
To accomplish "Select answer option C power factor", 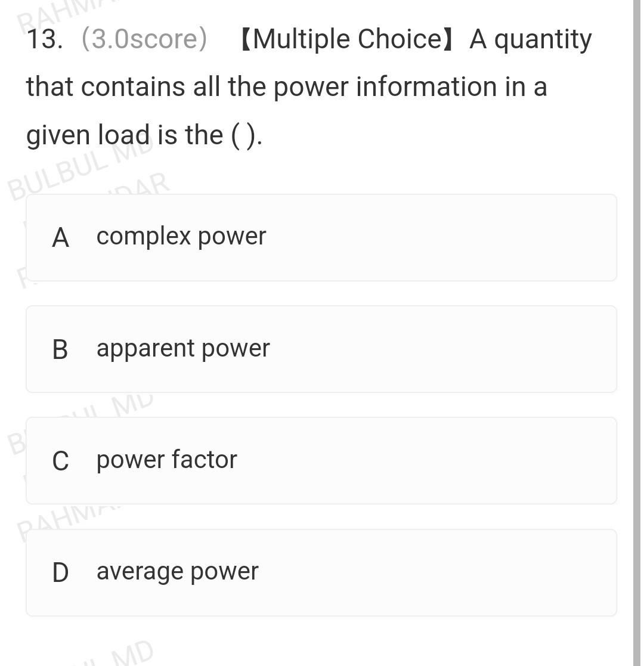I will (322, 460).
